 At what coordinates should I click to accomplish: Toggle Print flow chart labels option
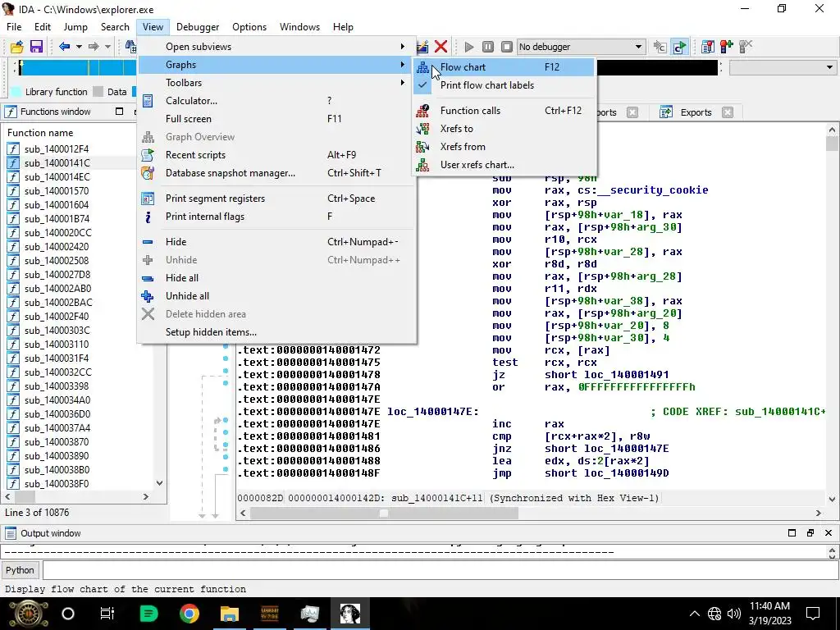point(504,85)
